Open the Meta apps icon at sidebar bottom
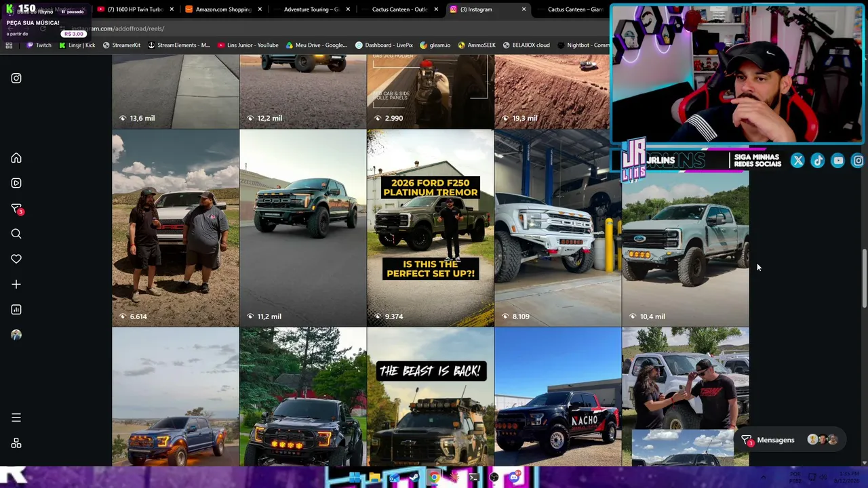868x488 pixels. tap(16, 443)
